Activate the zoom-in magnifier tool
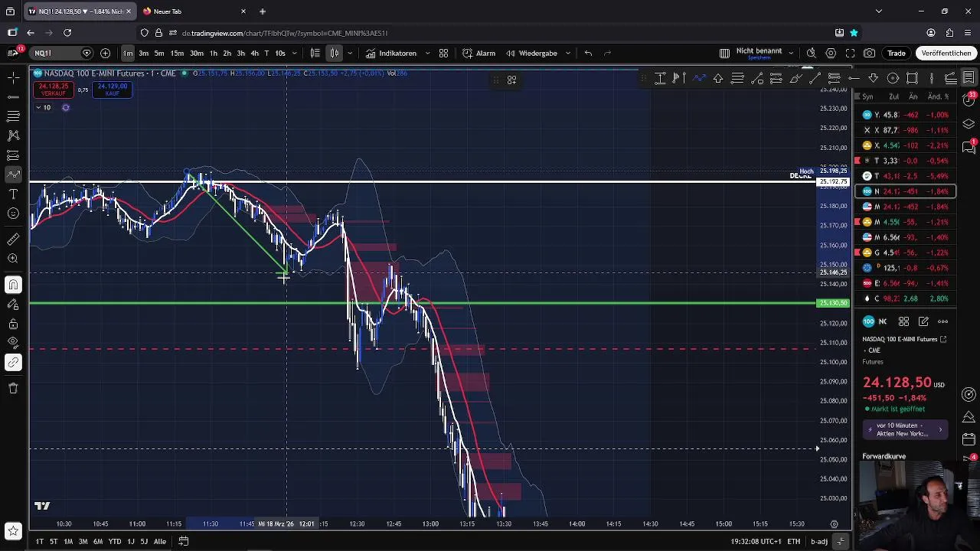980x551 pixels. [13, 259]
